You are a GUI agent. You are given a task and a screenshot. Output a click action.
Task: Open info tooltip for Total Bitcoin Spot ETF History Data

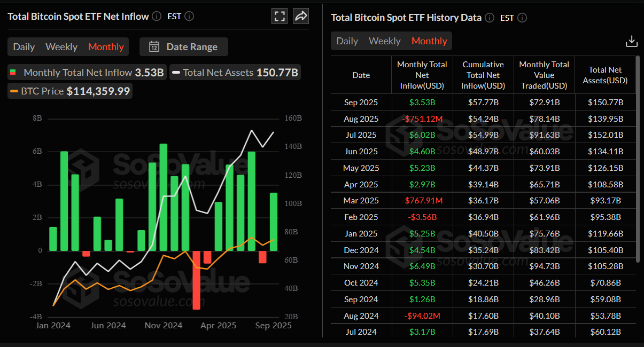point(489,17)
